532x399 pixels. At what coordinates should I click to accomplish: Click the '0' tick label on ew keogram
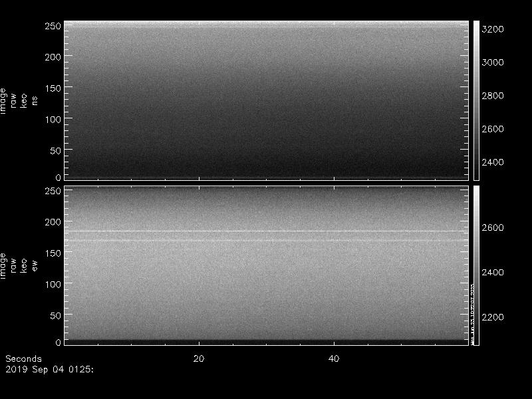pos(59,342)
